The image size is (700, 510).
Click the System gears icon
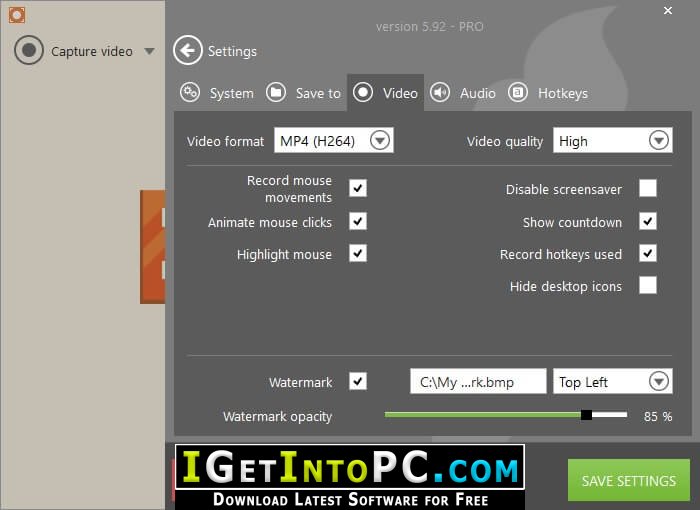(x=190, y=93)
